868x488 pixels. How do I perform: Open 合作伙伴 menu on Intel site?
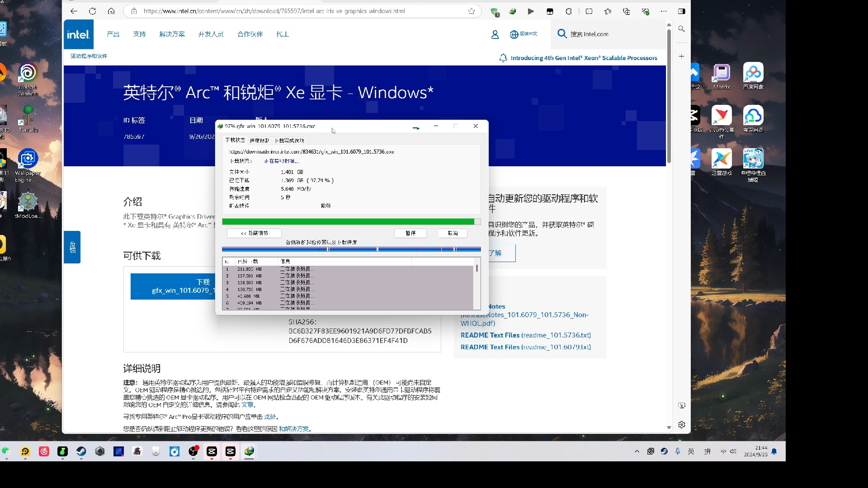point(250,34)
